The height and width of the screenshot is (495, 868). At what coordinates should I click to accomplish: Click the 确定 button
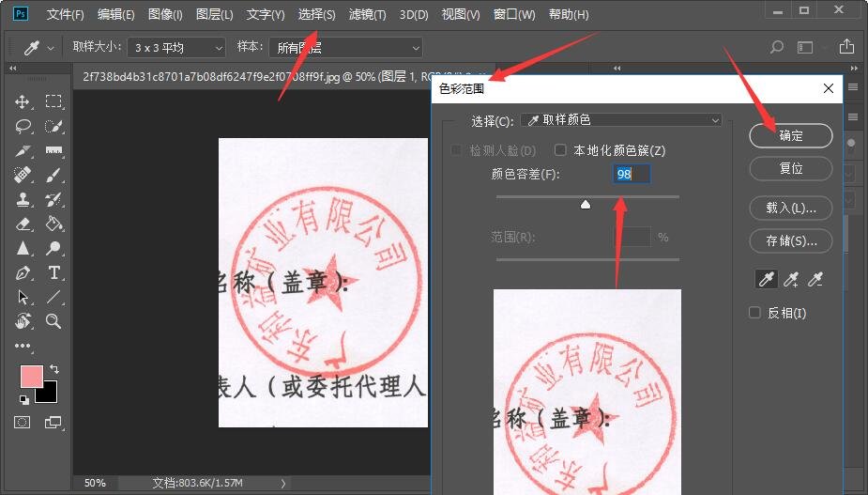tap(791, 135)
